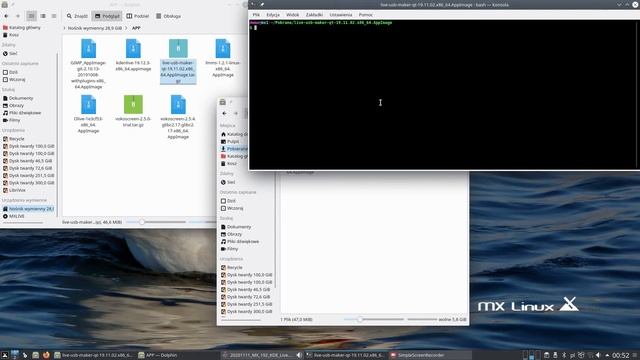
Task: Switch APP Dolphin window to compact view
Action: (x=43, y=16)
